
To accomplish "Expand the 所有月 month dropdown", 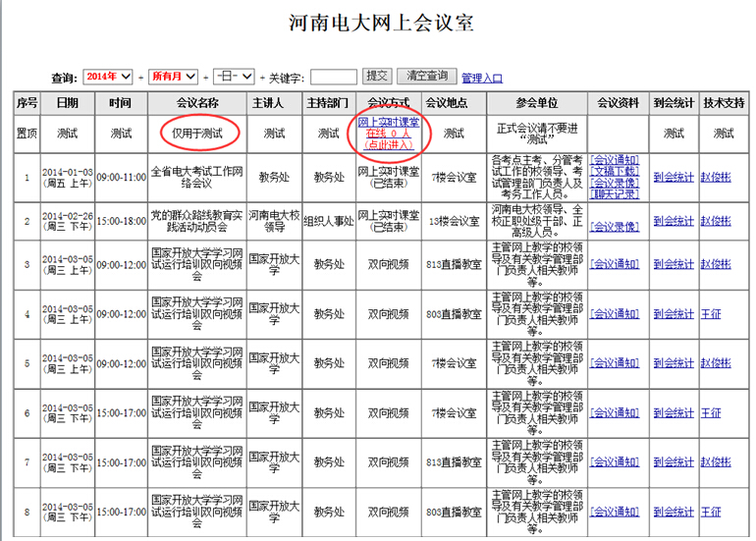I will 173,77.
